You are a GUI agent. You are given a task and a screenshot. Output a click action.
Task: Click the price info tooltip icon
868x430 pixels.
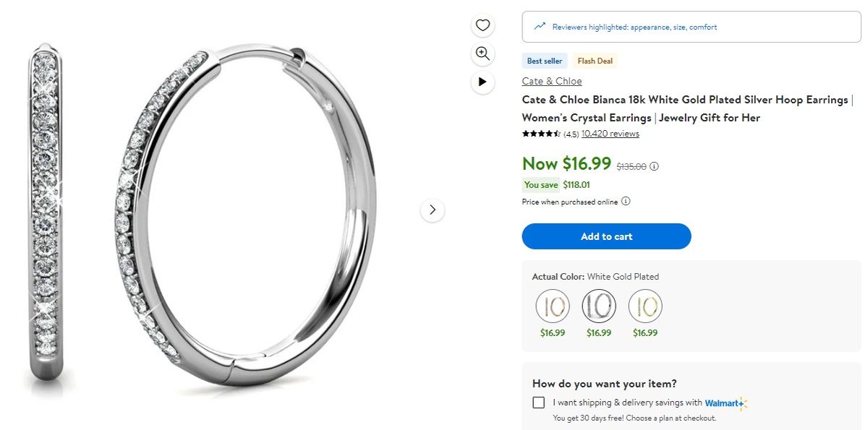(655, 166)
